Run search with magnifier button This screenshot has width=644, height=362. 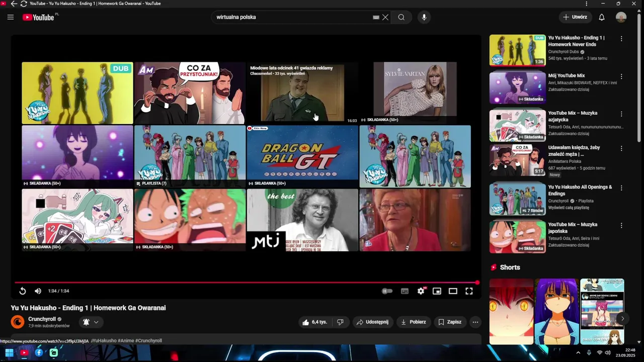(401, 17)
